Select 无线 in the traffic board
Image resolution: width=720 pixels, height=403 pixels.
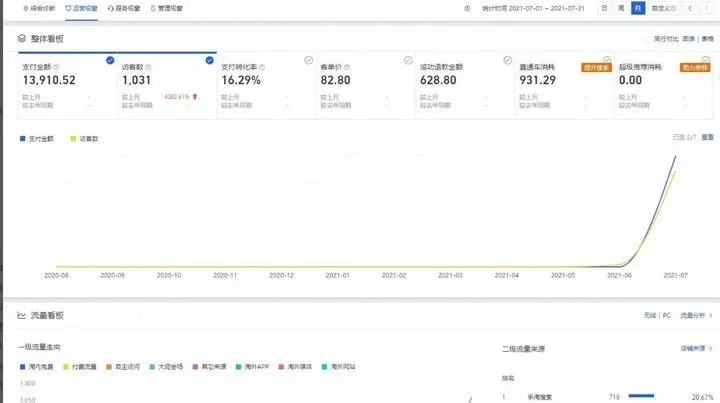point(650,315)
